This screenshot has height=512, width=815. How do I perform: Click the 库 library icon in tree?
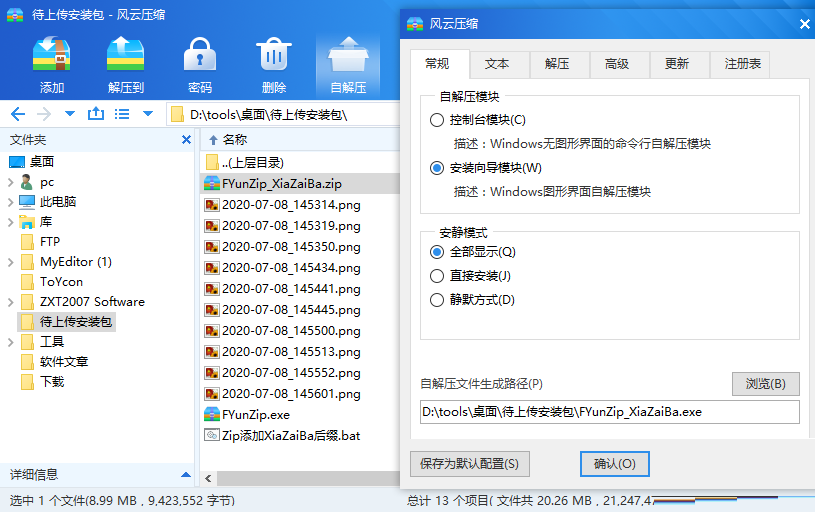point(27,222)
